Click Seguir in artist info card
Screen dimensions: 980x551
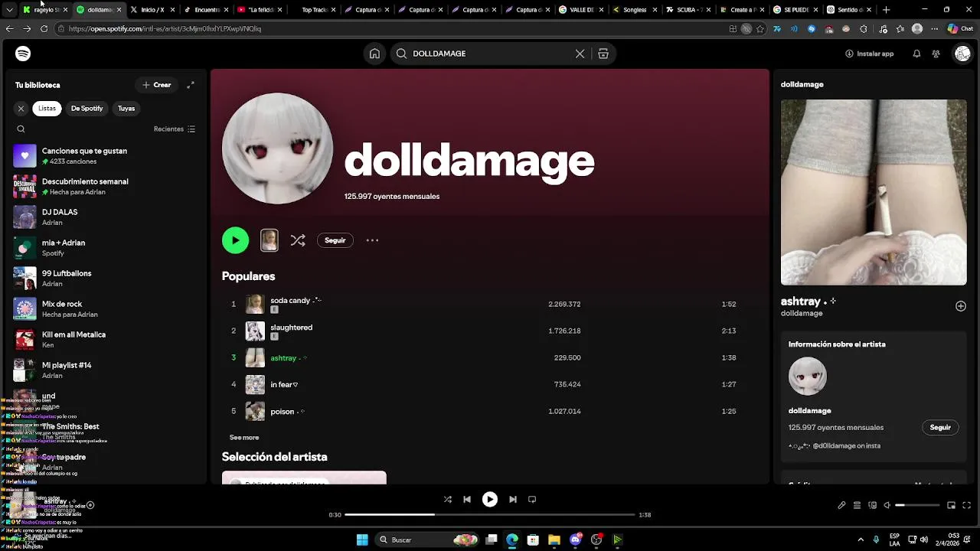[x=940, y=428]
